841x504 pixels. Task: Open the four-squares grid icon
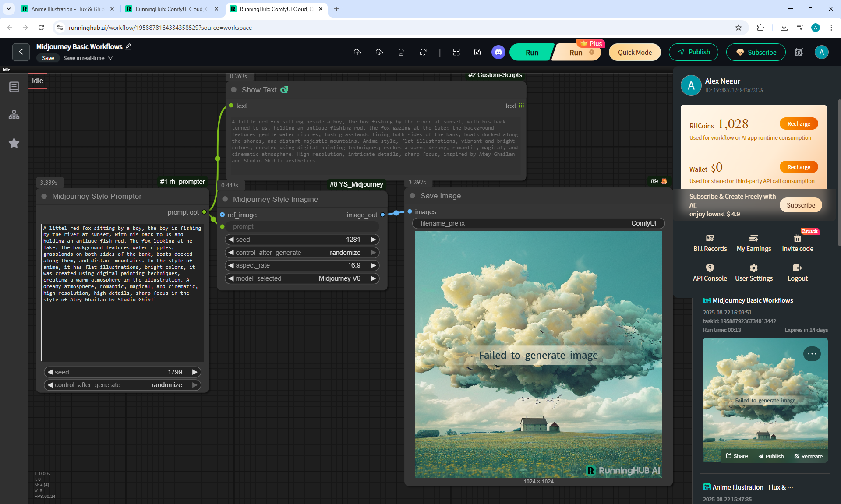click(456, 52)
